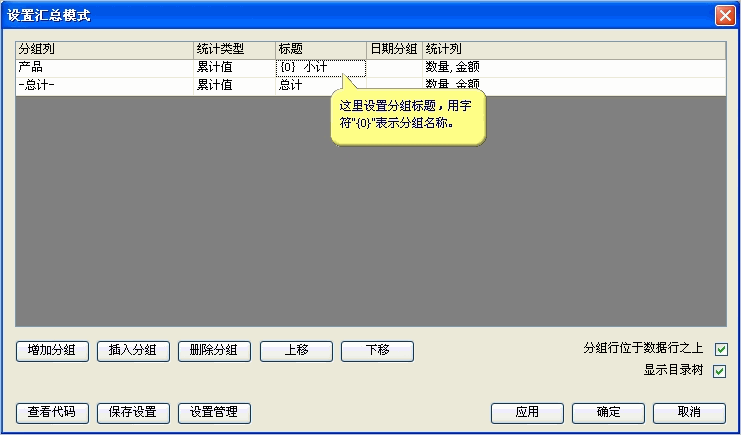
Task: Move group down with 下移
Action: [377, 351]
